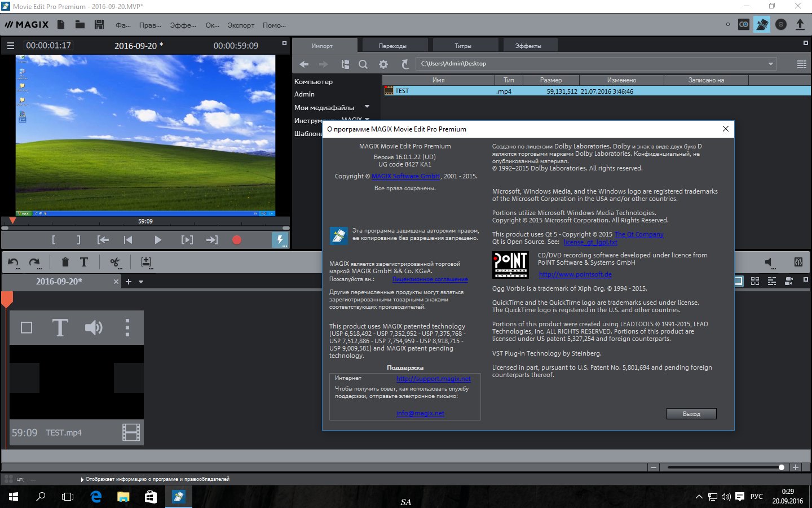Toggle the lightning performance button in preview
Image resolution: width=812 pixels, height=508 pixels.
point(280,240)
